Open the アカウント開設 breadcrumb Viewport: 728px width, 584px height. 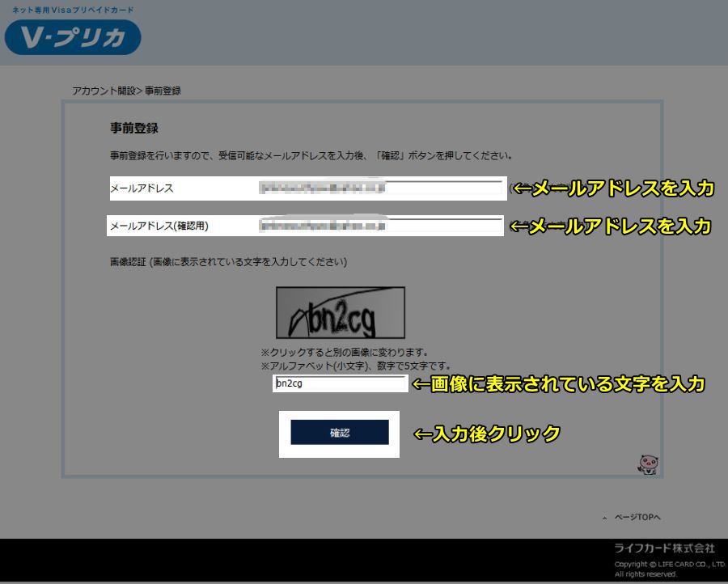click(104, 91)
